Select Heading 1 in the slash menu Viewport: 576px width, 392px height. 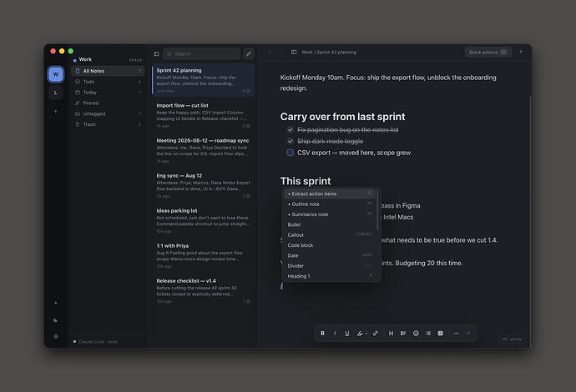point(330,276)
